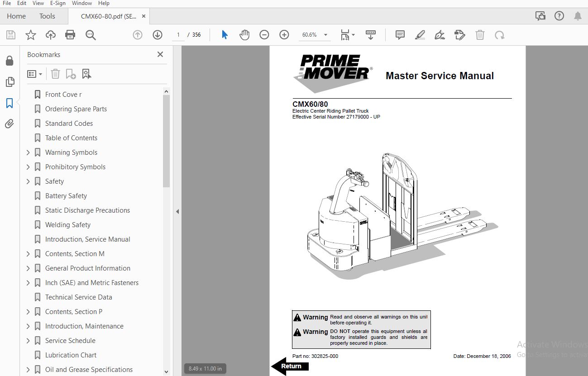Expand Inch (SAE) and Metric Fasteners
This screenshot has width=588, height=376.
[x=28, y=283]
